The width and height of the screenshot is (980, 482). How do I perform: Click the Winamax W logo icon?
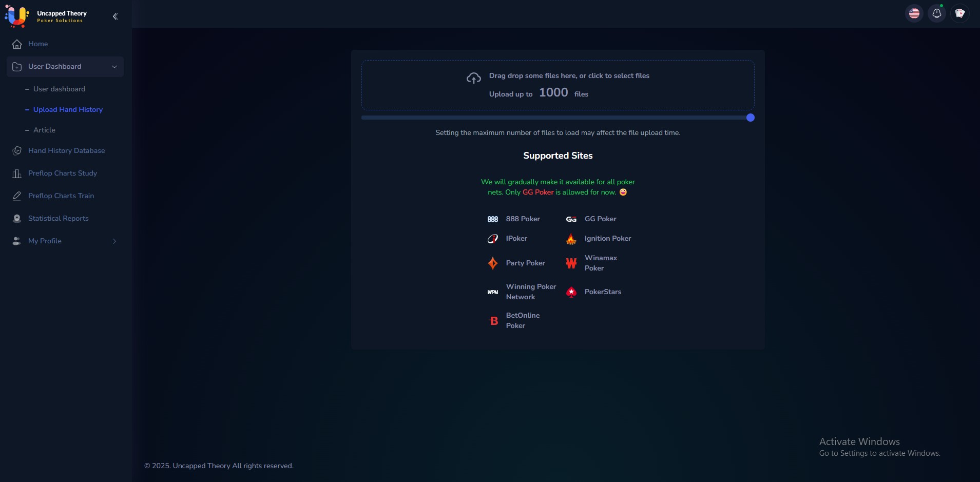pyautogui.click(x=571, y=263)
